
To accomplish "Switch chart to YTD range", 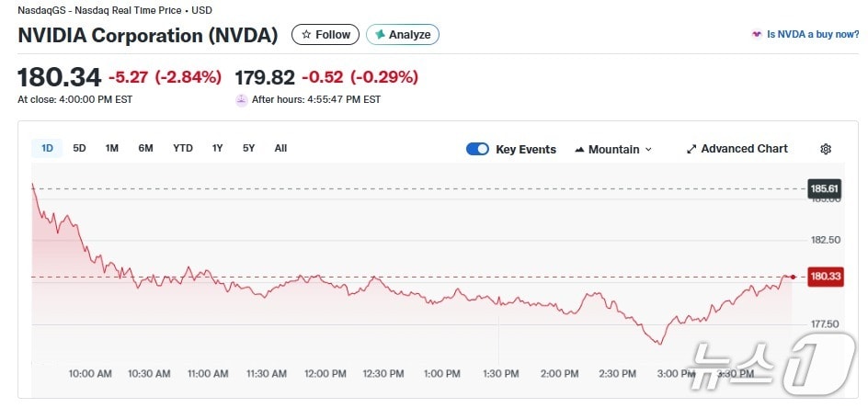I will pyautogui.click(x=183, y=148).
